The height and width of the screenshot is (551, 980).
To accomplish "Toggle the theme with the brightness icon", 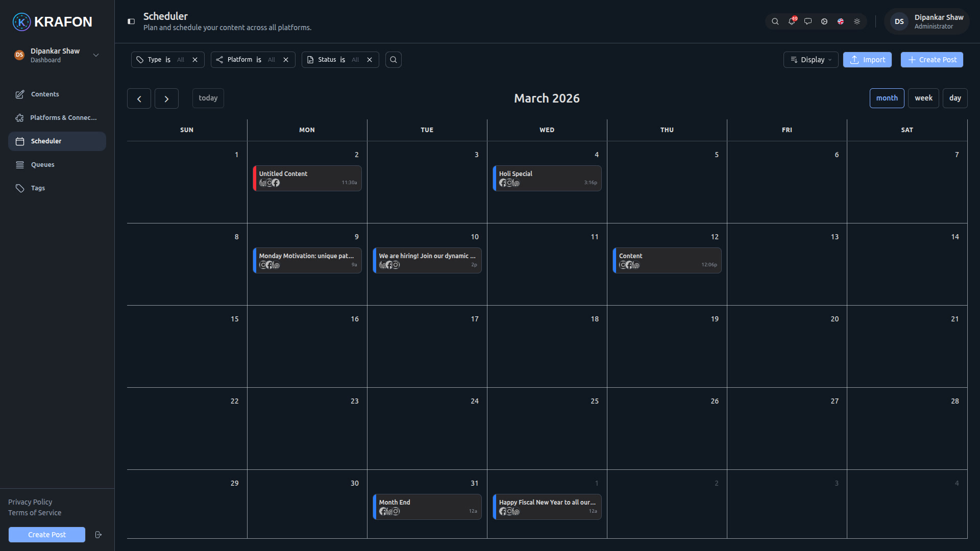I will click(857, 21).
